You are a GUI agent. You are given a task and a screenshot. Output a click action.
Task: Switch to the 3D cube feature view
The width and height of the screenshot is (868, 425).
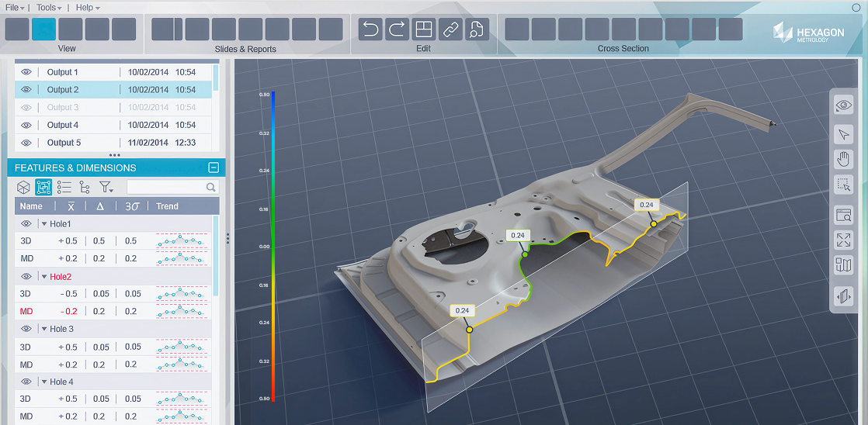(x=23, y=188)
